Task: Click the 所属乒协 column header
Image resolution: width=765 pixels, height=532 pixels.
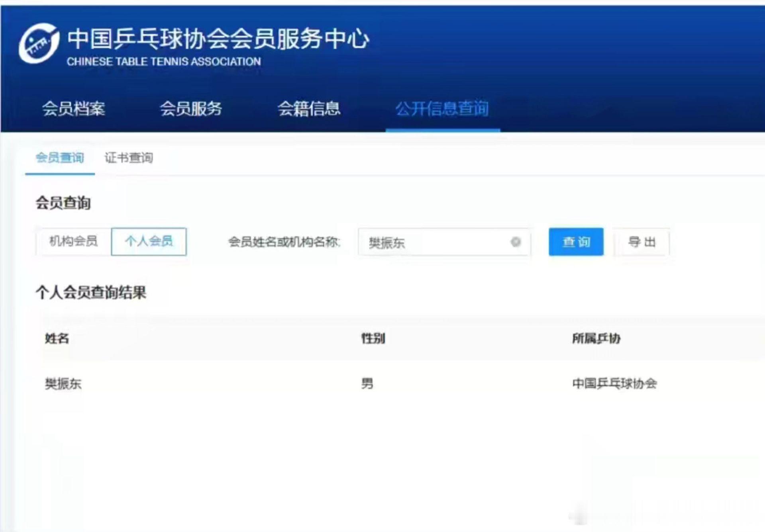Action: pyautogui.click(x=596, y=338)
